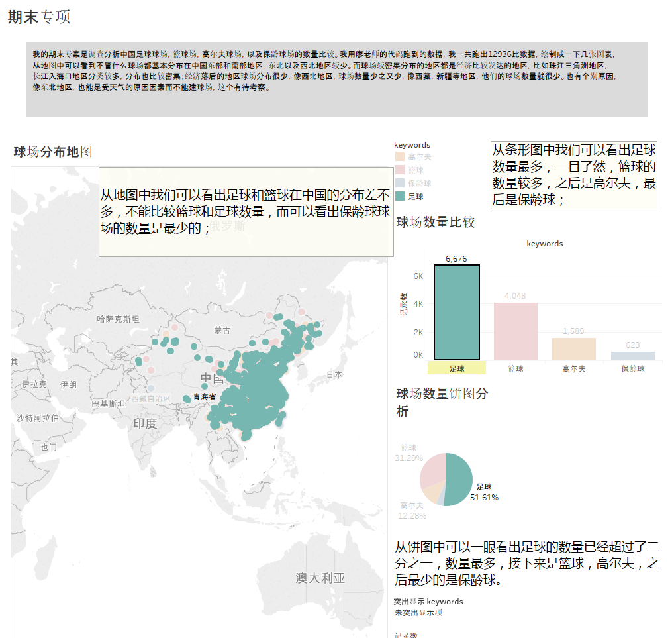This screenshot has height=638, width=672.
Task: Click the 伊朗 map label
Action: (68, 385)
